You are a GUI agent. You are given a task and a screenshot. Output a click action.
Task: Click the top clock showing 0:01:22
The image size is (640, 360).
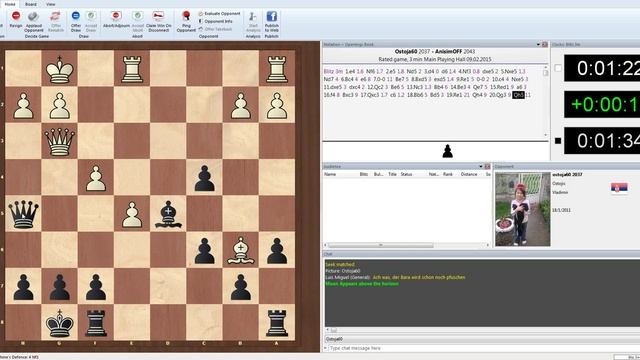[602, 68]
